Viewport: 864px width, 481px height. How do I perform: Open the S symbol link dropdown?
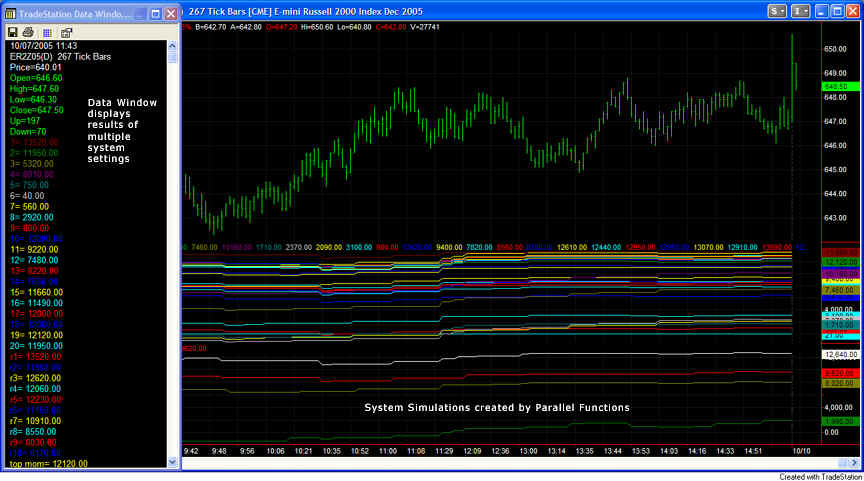click(777, 10)
